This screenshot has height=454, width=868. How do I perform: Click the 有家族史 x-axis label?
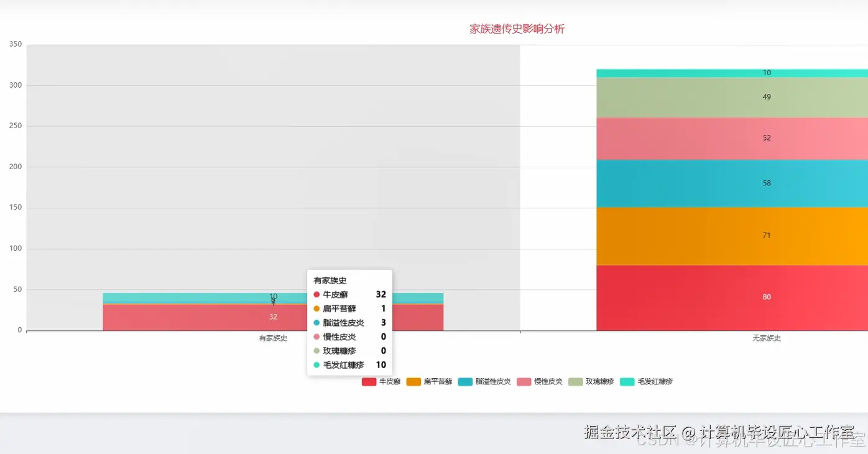click(273, 338)
